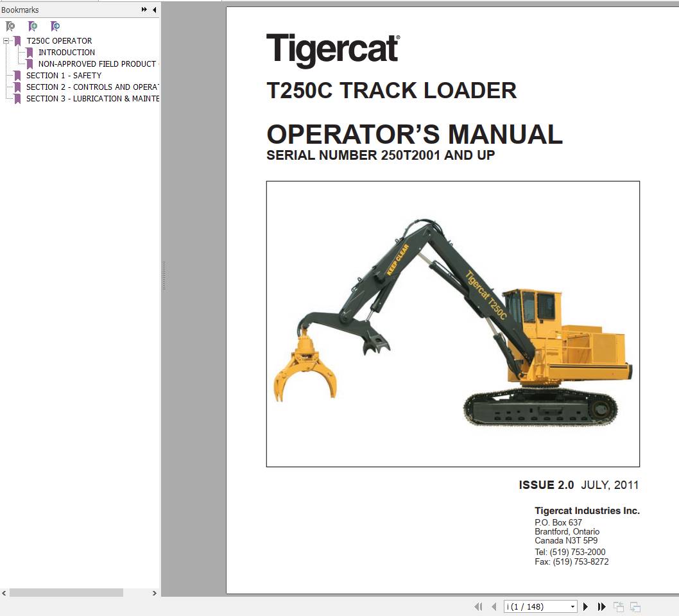Open SECTION 3 - LUBRICATION & MAINTENANCE
Image resolution: width=679 pixels, height=616 pixels.
pos(92,98)
